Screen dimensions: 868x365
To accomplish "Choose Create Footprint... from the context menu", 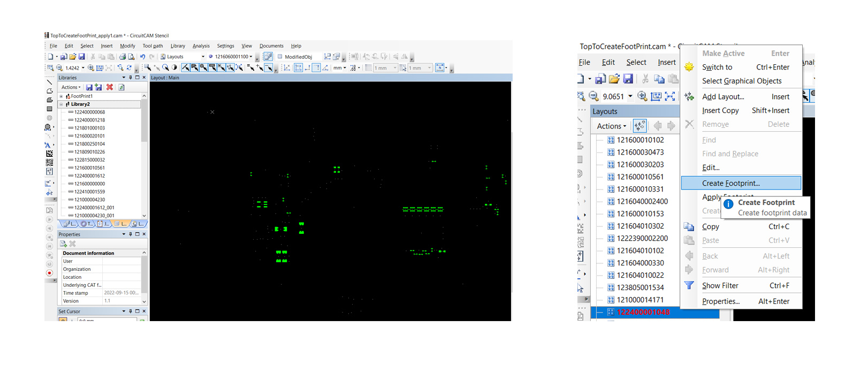I will (730, 183).
